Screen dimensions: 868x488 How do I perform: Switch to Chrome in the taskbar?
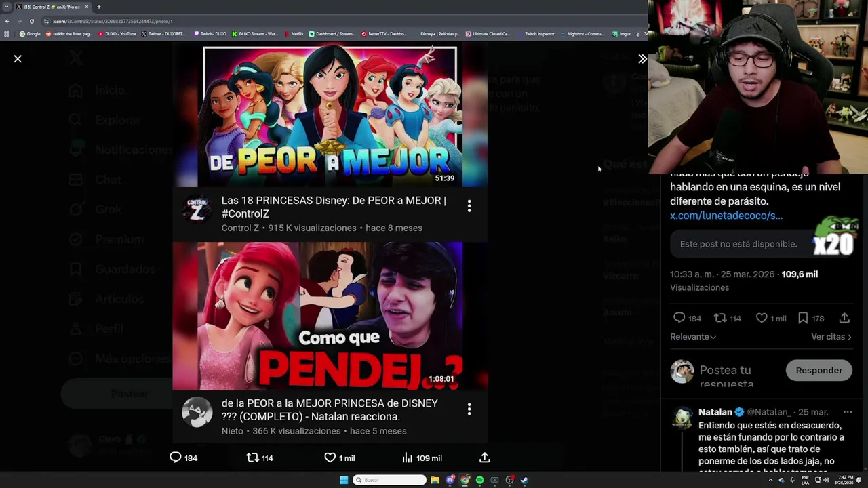tap(465, 480)
